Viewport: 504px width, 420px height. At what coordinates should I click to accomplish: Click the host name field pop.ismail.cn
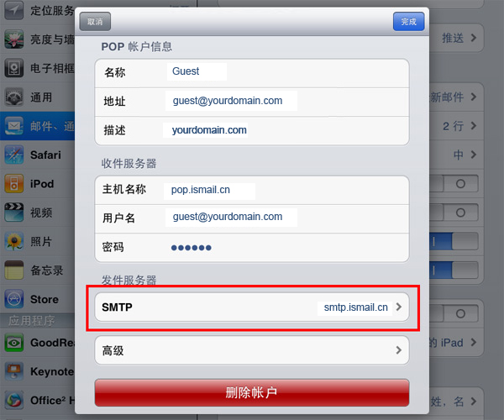209,190
